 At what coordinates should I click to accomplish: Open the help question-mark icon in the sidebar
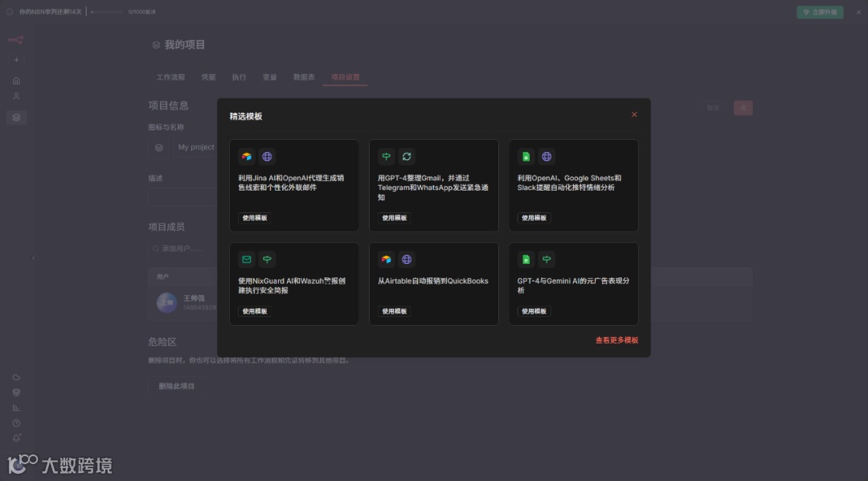[x=16, y=423]
